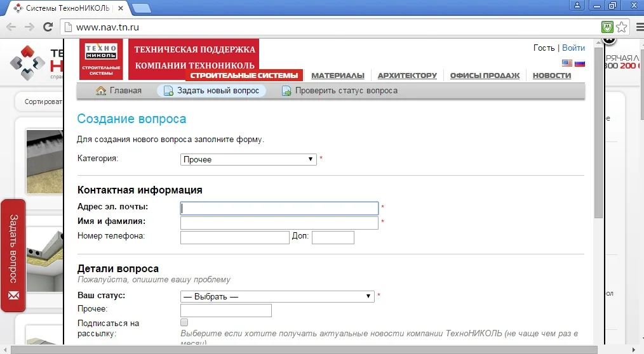This screenshot has width=644, height=354.
Task: Click the Номер телефона field
Action: pyautogui.click(x=235, y=237)
